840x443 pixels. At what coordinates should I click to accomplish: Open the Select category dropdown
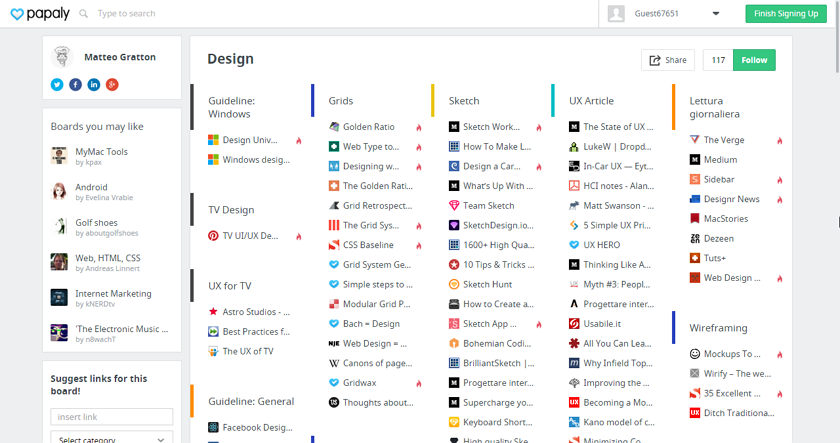111,437
